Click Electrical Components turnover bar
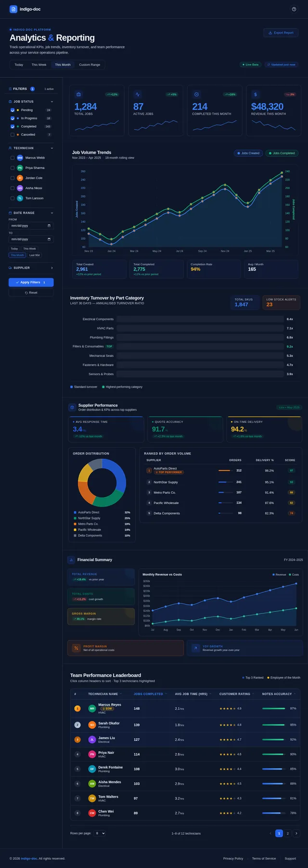Image resolution: width=308 pixels, height=868 pixels. pyautogui.click(x=200, y=319)
